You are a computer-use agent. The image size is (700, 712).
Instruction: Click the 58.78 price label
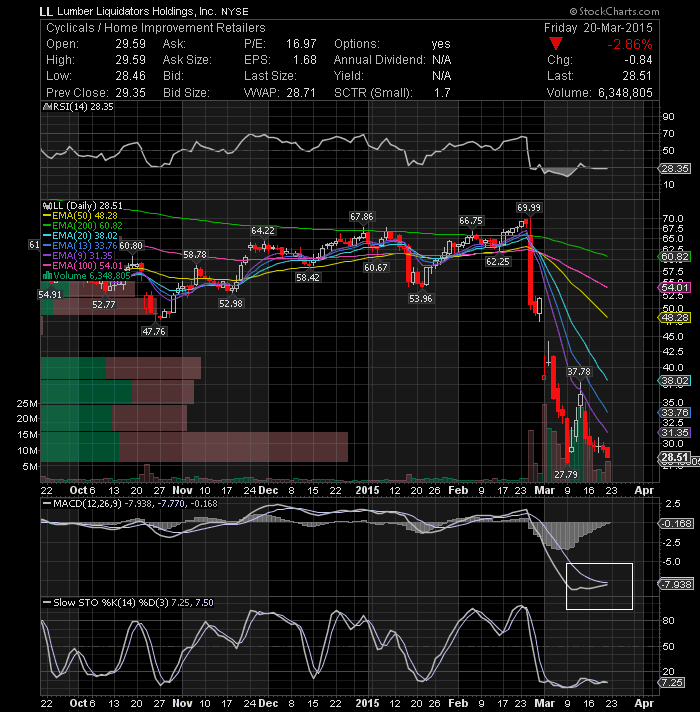(x=195, y=255)
